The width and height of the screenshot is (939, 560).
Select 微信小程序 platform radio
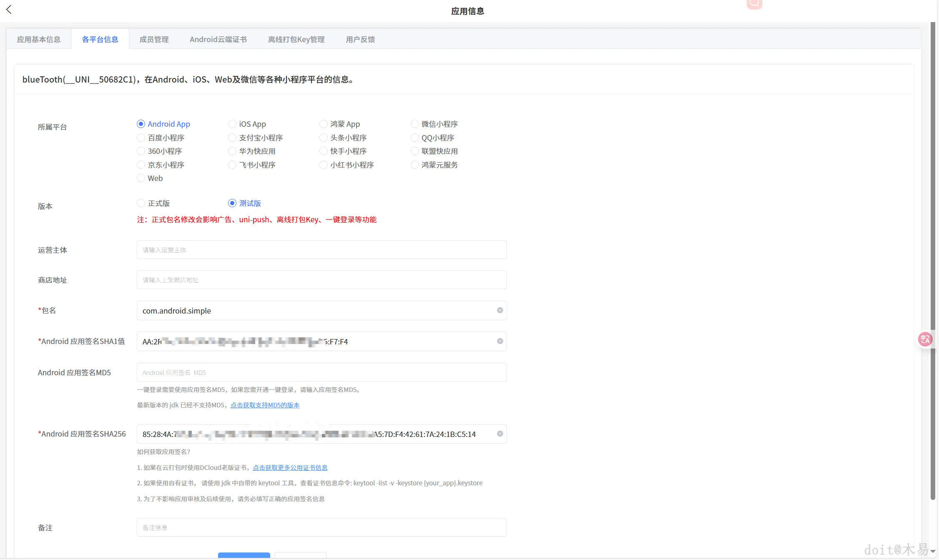pyautogui.click(x=414, y=124)
